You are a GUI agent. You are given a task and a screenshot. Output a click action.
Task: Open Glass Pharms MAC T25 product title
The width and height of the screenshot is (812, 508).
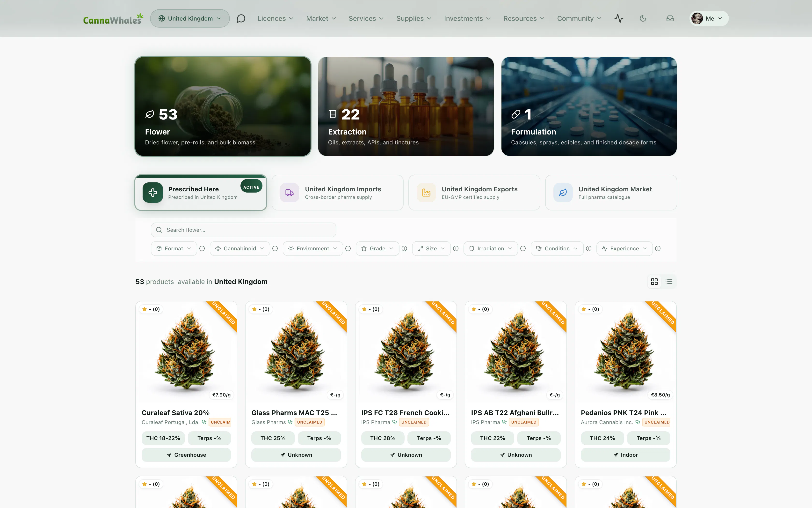[x=294, y=413]
